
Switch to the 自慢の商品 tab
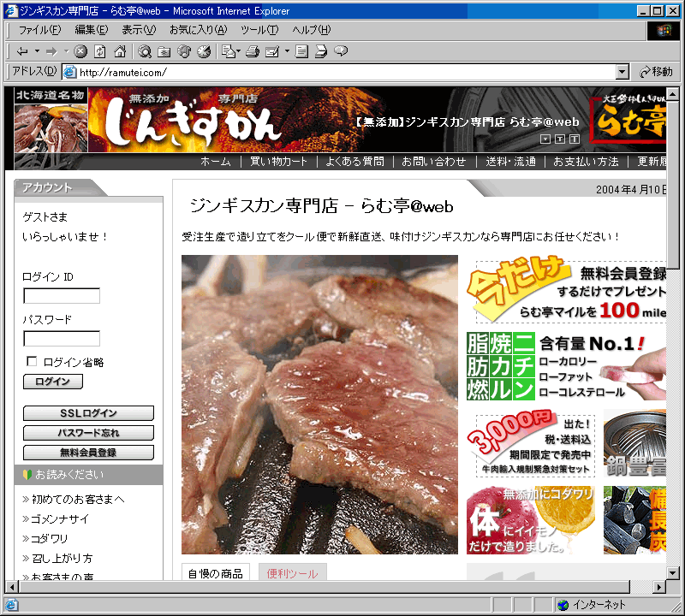pyautogui.click(x=216, y=572)
